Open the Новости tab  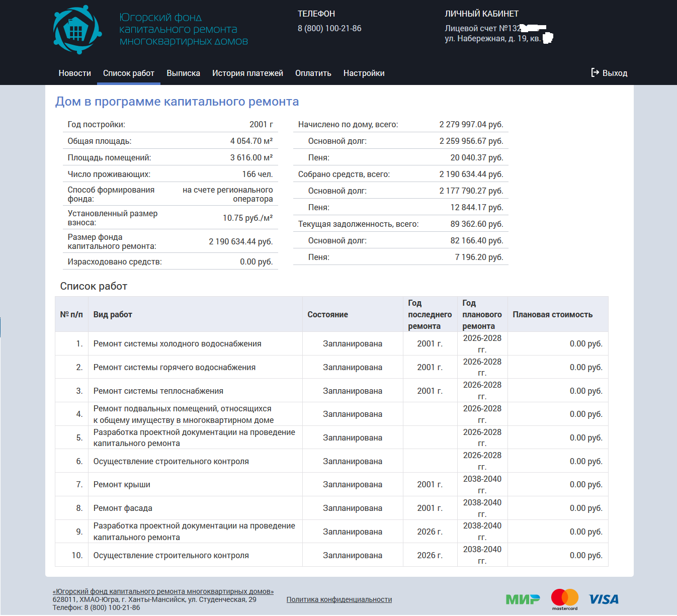coord(75,73)
